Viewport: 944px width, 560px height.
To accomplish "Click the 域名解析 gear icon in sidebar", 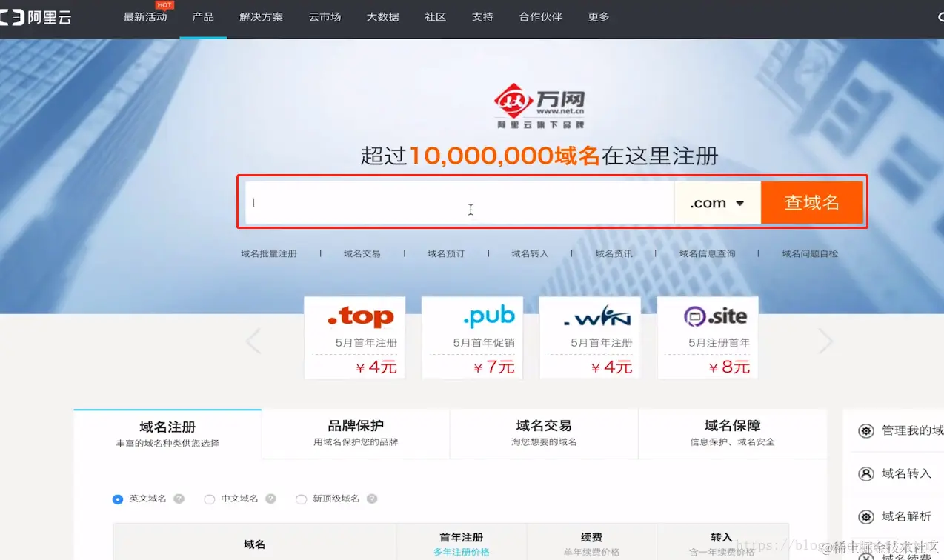I will coord(865,517).
